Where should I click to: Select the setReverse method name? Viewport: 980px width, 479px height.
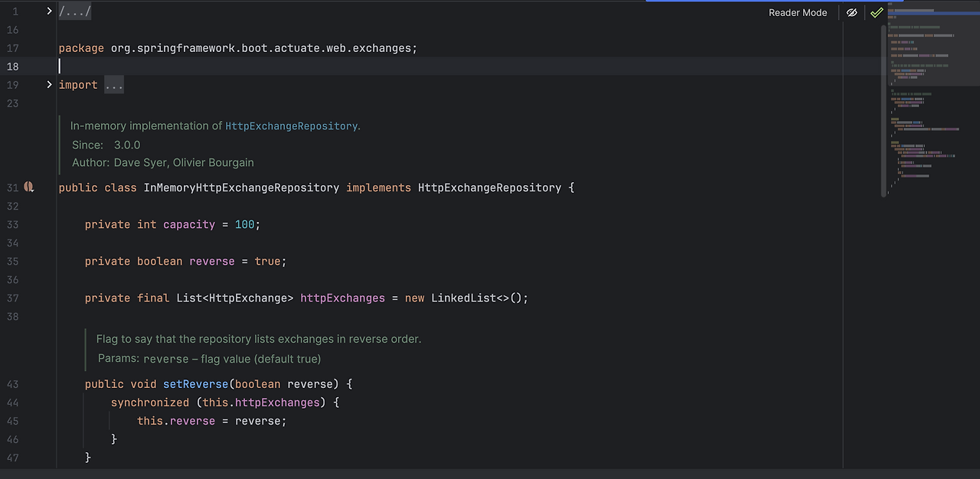point(195,383)
